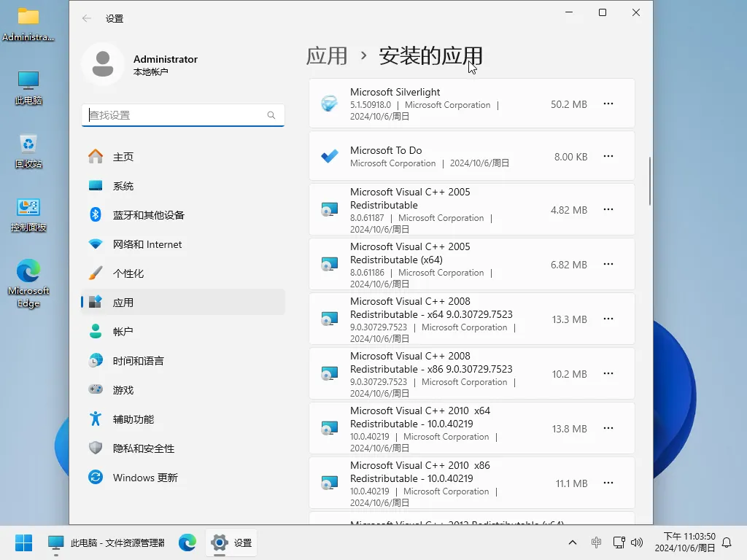747x560 pixels.
Task: Open the 帐户 settings icon
Action: pos(96,331)
